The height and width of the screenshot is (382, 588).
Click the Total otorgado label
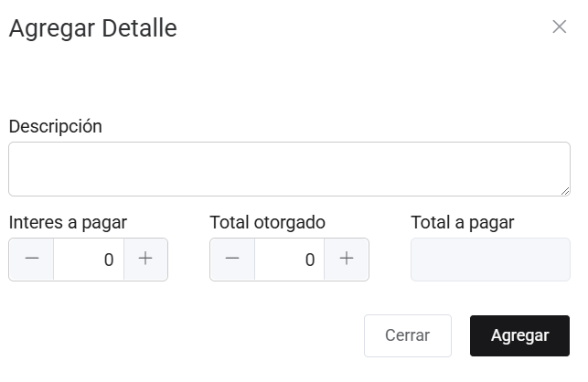click(x=268, y=222)
